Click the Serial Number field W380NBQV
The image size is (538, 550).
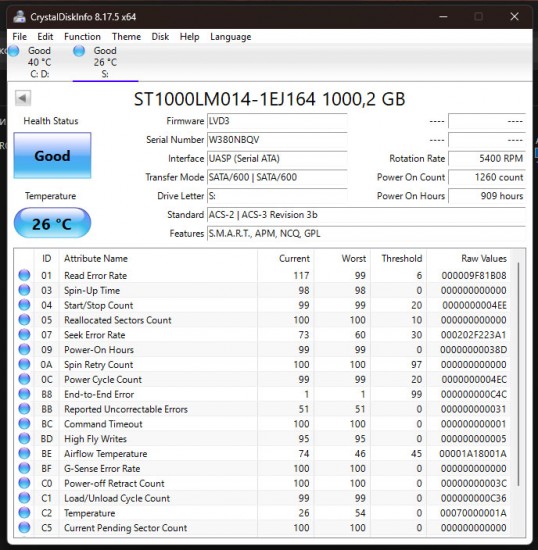click(277, 140)
